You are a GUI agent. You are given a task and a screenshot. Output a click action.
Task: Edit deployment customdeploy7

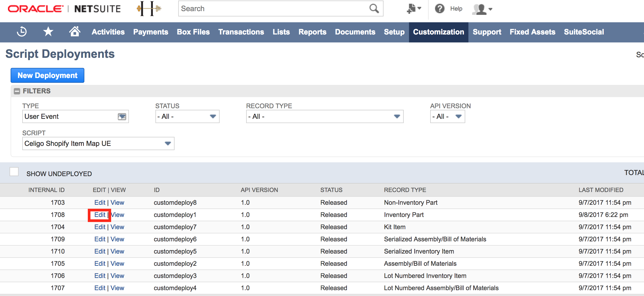point(100,227)
